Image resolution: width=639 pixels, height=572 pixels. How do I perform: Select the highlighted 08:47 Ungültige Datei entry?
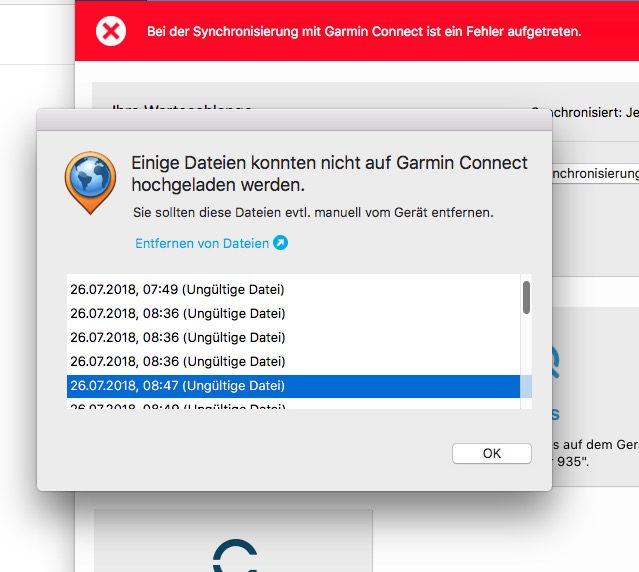click(293, 385)
